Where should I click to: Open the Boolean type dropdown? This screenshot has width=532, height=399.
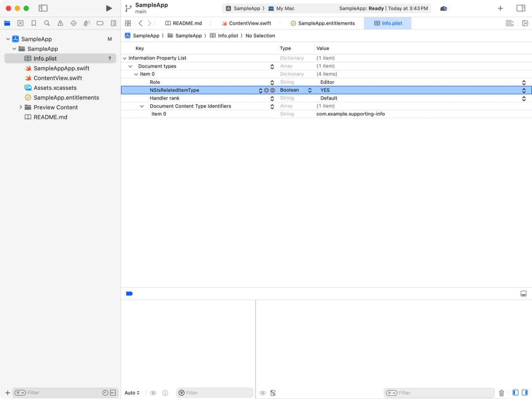[x=310, y=90]
